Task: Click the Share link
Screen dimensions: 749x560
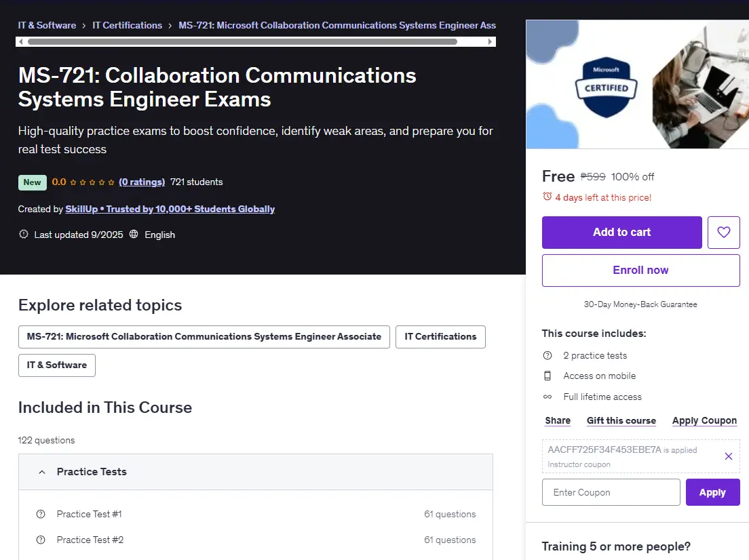Action: pos(558,420)
